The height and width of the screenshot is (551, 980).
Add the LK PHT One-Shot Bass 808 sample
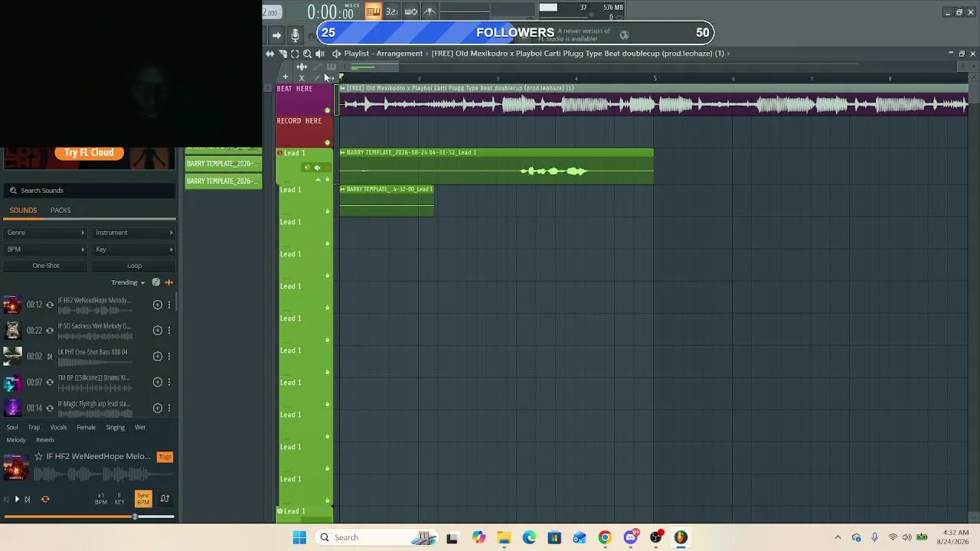tap(158, 356)
